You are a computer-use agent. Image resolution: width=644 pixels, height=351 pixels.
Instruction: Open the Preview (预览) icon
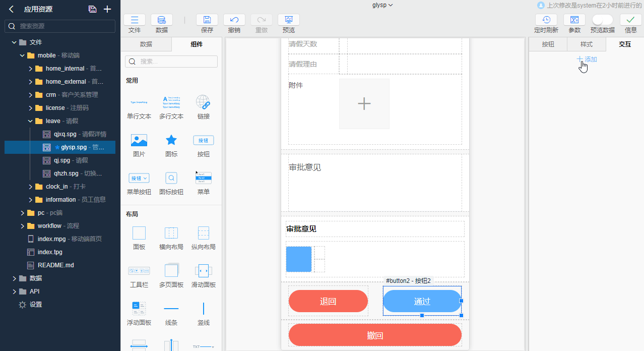(288, 20)
